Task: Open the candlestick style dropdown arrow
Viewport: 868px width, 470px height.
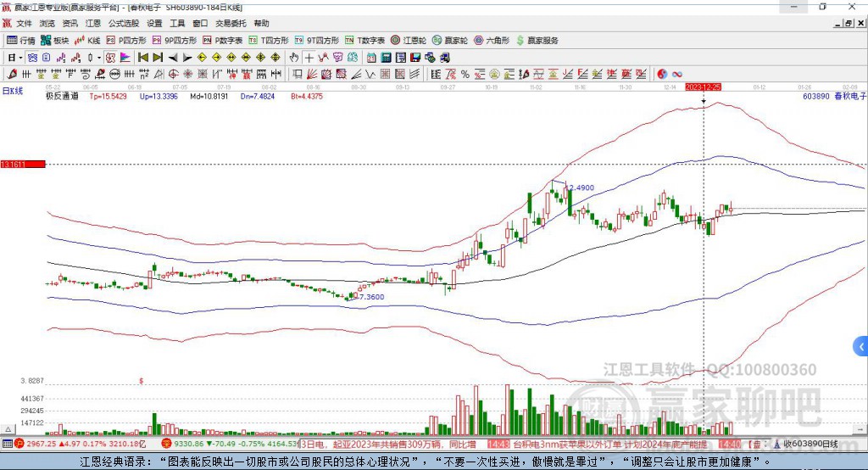Action: pyautogui.click(x=99, y=58)
